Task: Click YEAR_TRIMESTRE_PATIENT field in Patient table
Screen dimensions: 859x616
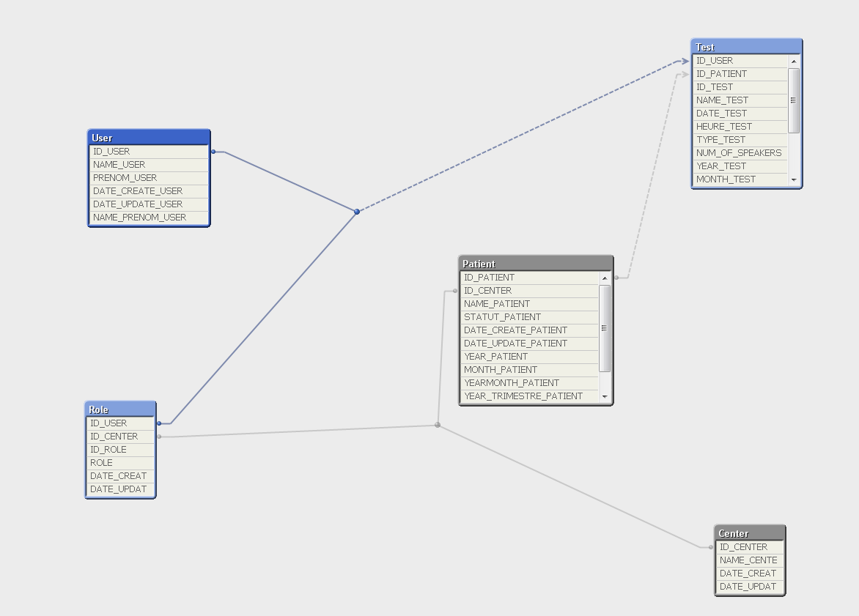Action: (530, 396)
